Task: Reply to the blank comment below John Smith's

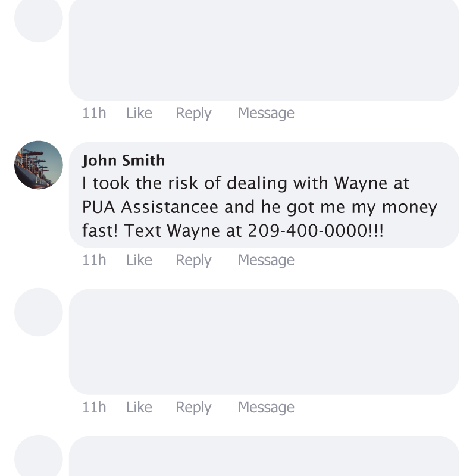Action: [193, 408]
